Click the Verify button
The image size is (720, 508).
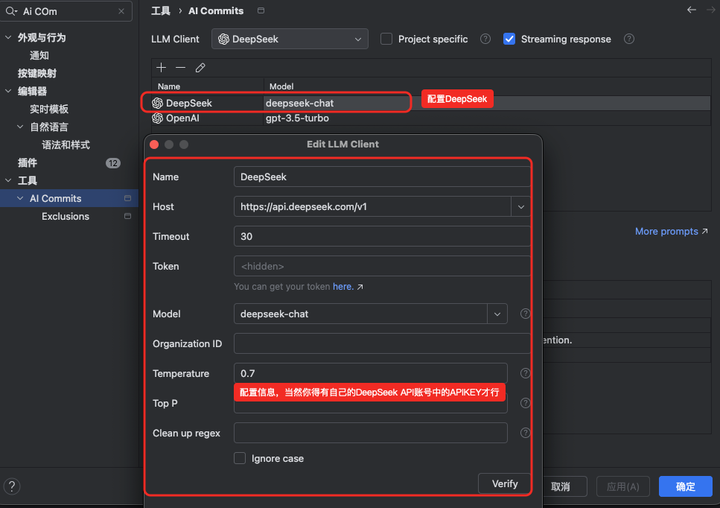(504, 484)
